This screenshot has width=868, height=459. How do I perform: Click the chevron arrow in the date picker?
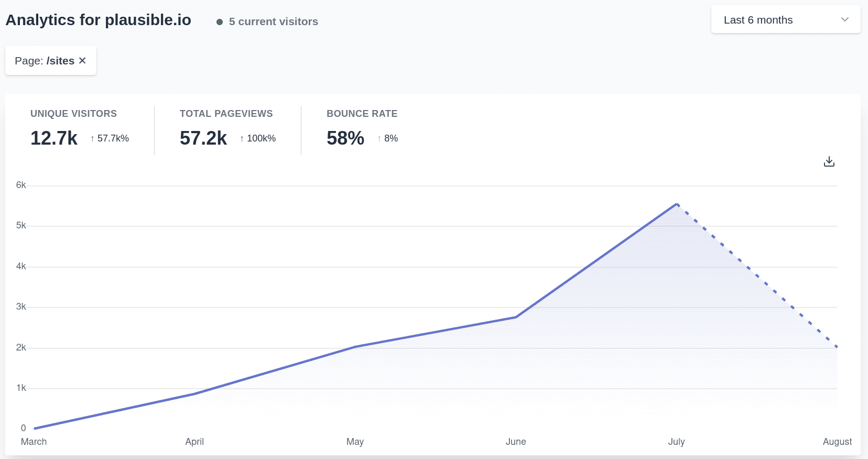click(x=844, y=20)
